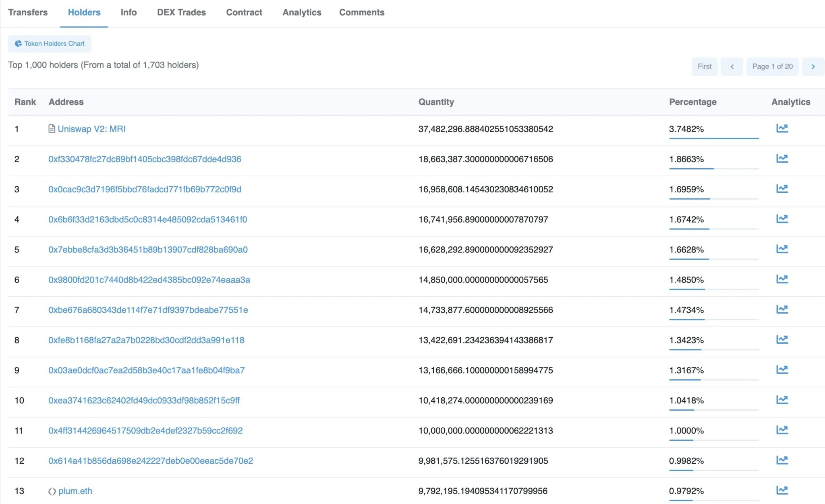The height and width of the screenshot is (504, 825).
Task: View the Analytics tab
Action: click(x=302, y=12)
